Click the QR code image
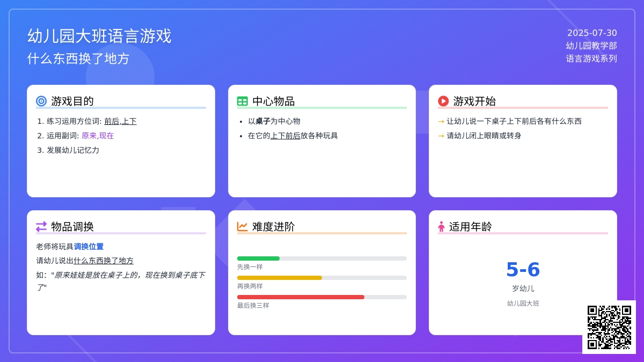 tap(609, 327)
